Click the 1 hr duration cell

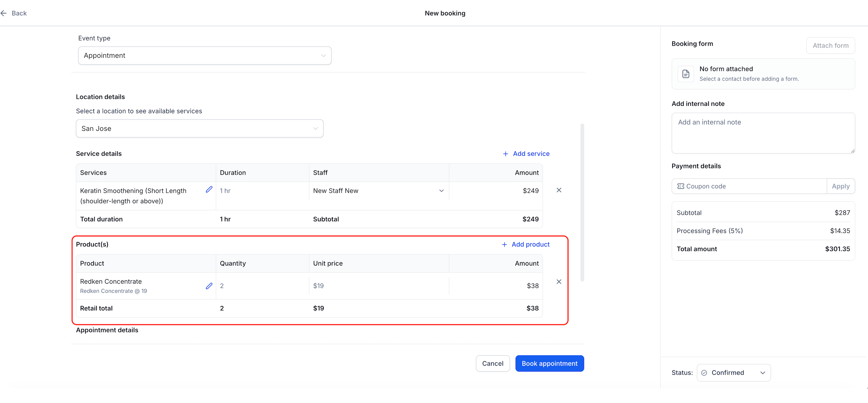click(262, 191)
